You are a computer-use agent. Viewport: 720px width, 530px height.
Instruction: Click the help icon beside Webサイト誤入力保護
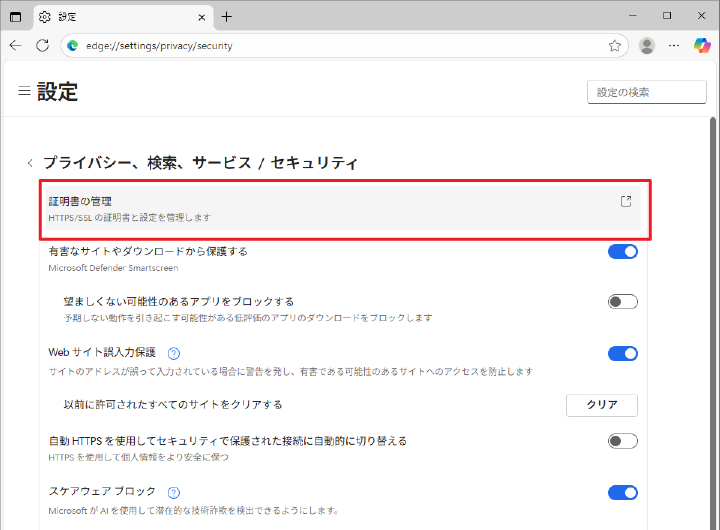[174, 353]
